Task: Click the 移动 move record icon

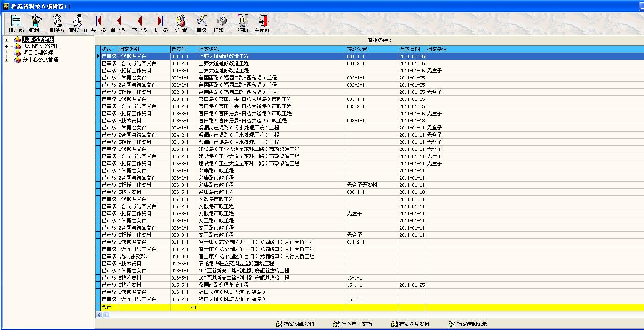Action: 243,22
